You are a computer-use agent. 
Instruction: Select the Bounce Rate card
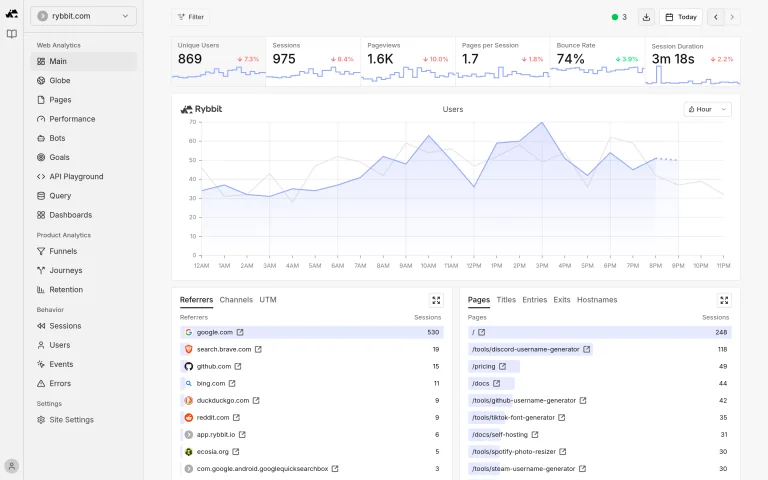point(598,61)
